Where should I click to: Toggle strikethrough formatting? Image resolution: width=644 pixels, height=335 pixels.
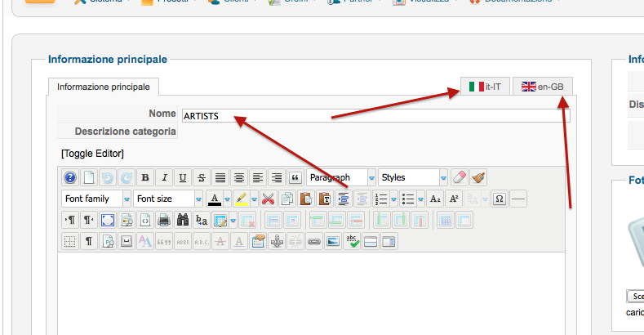click(202, 177)
